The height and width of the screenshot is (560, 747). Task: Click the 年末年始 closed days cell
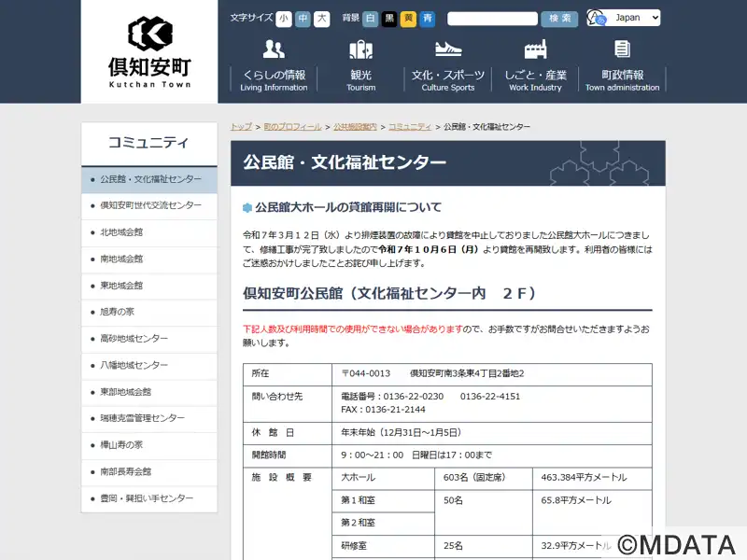click(x=492, y=433)
